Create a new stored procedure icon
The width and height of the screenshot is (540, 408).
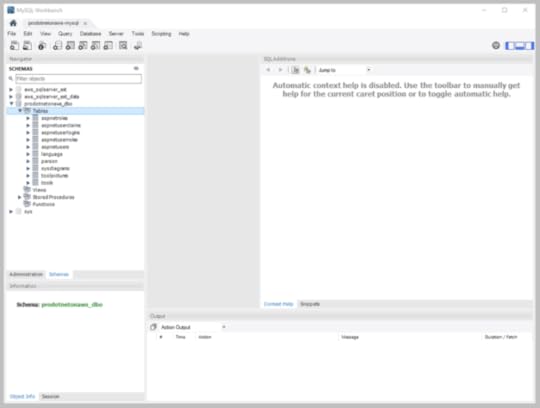coord(95,45)
